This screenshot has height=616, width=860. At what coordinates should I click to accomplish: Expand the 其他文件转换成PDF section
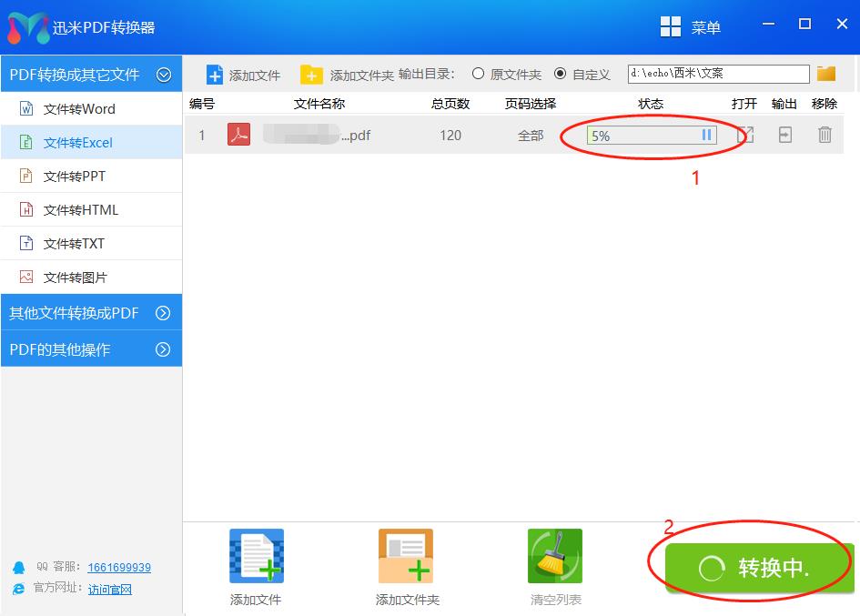pyautogui.click(x=164, y=313)
